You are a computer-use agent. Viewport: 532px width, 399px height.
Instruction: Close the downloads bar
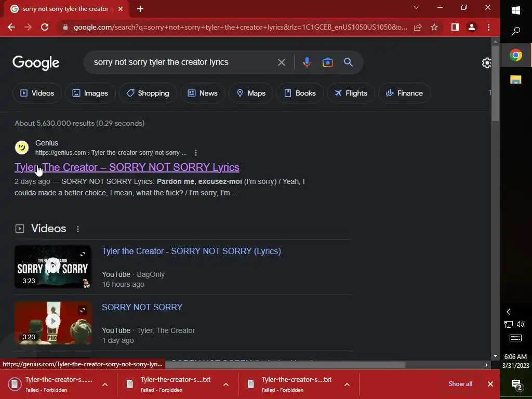point(490,384)
